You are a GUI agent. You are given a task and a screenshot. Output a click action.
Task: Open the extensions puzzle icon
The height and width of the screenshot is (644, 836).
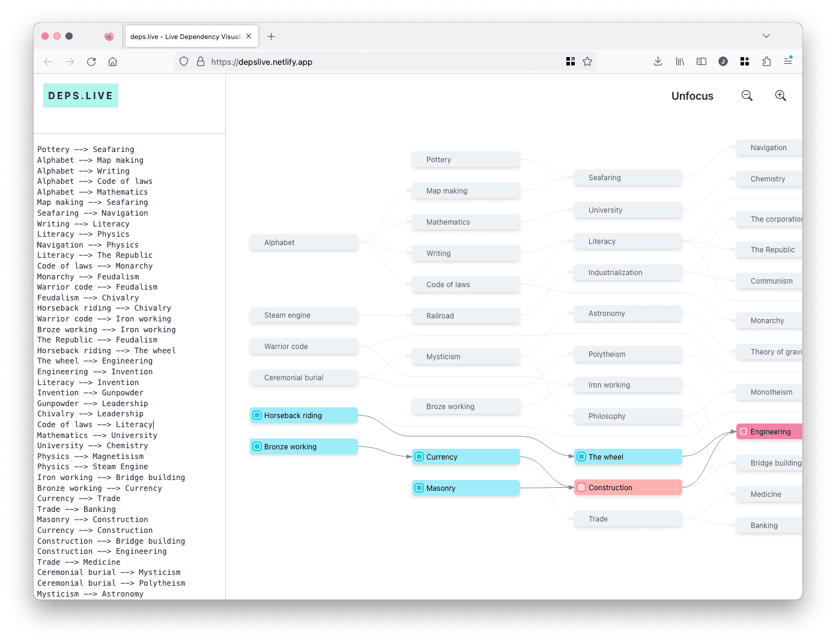(766, 61)
